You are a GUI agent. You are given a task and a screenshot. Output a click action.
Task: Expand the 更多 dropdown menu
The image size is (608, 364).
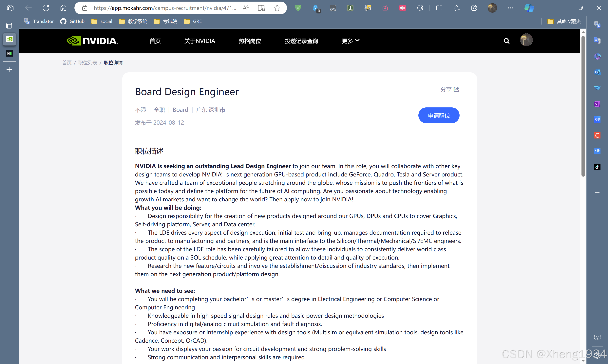coord(350,41)
